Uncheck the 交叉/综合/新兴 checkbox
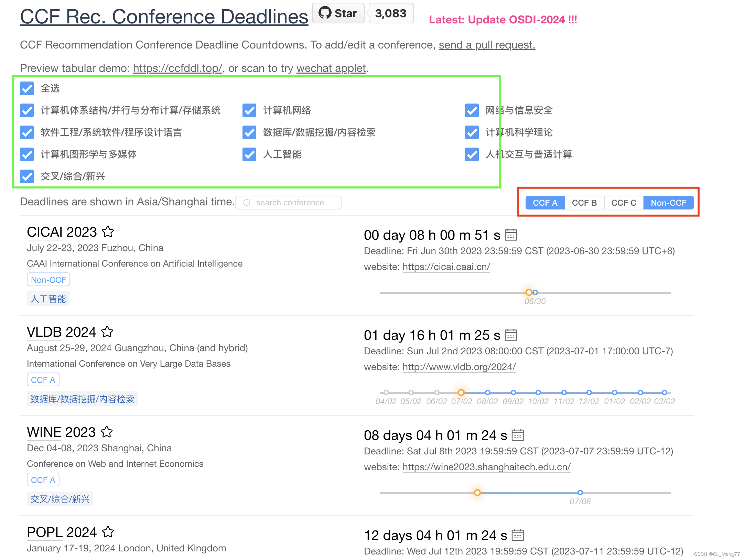Viewport: 745px width, 560px height. click(27, 176)
